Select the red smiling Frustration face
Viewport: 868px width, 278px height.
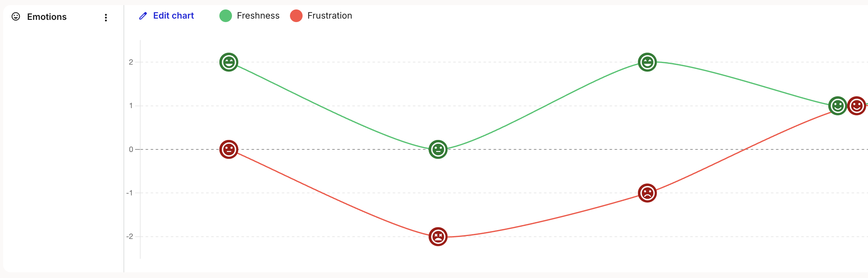(857, 106)
